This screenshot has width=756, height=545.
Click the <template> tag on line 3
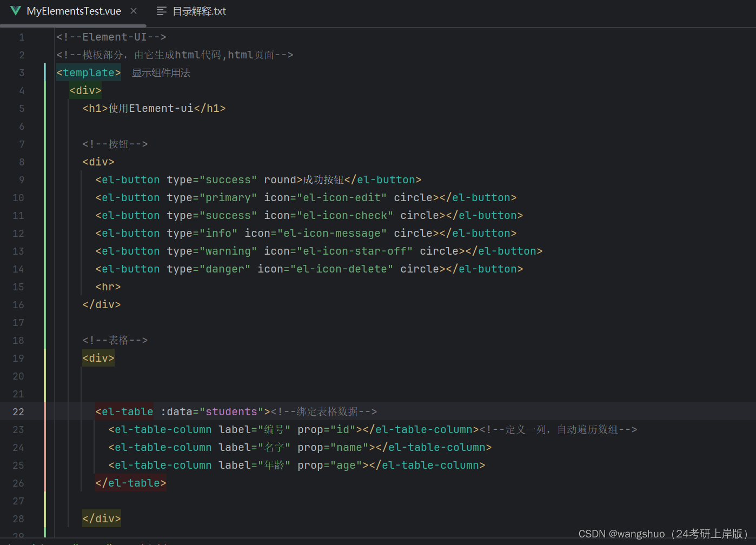coord(89,72)
